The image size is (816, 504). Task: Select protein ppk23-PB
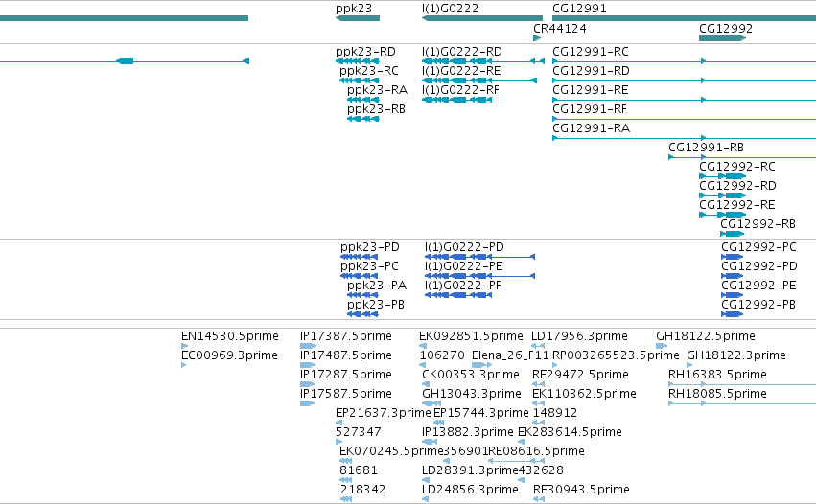362,314
